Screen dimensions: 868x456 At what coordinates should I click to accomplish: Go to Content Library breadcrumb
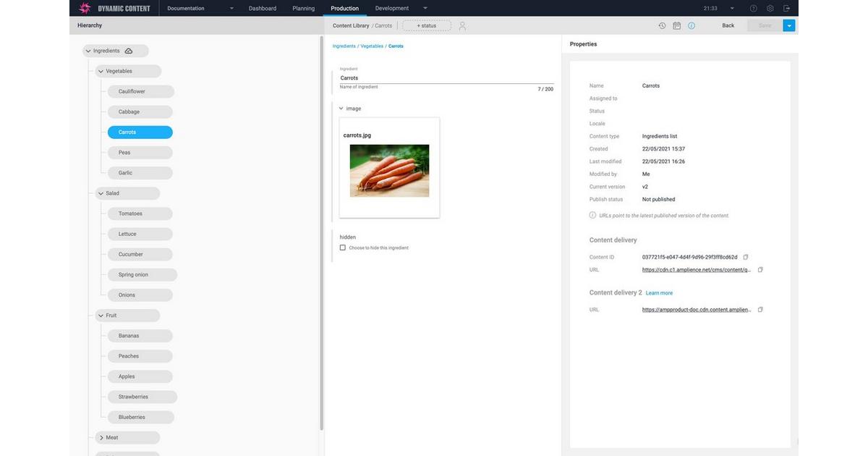351,25
